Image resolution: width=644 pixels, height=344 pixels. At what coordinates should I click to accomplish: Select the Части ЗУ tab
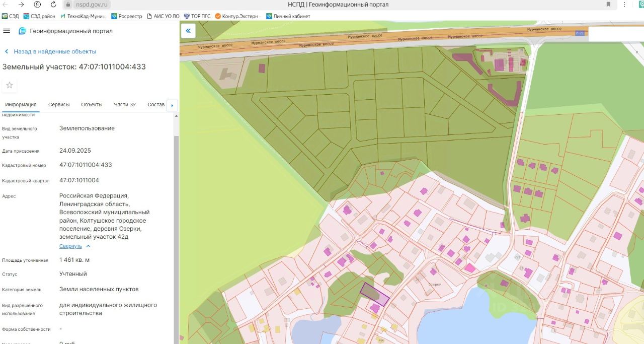tap(125, 105)
